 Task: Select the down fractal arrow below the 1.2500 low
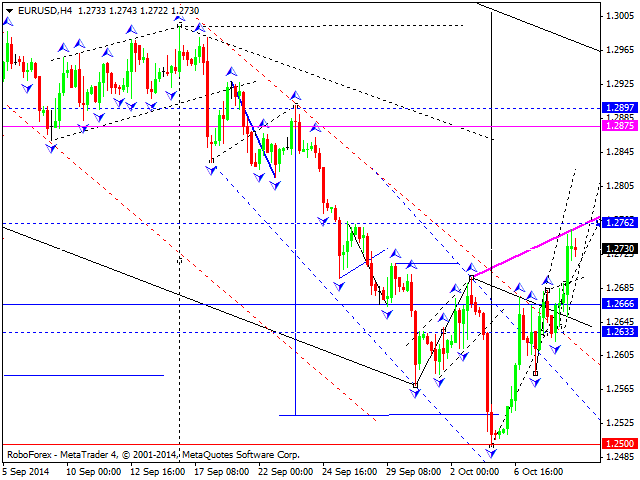(491, 453)
